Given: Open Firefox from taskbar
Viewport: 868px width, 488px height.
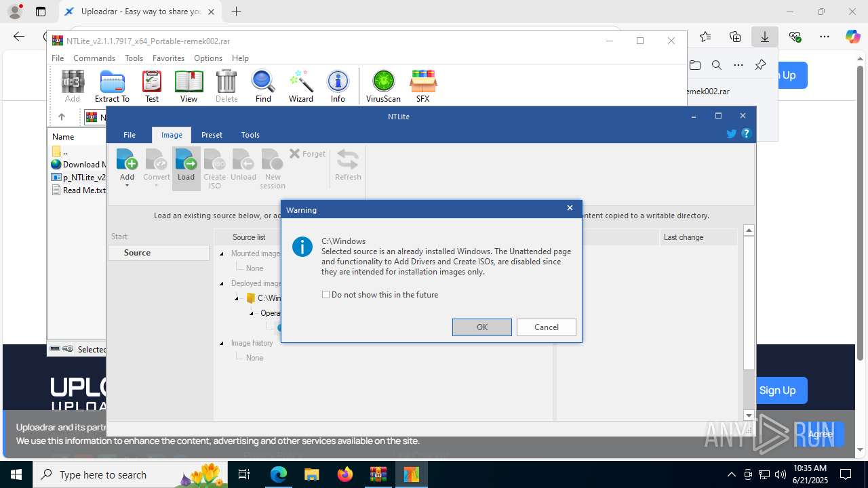Looking at the screenshot, I should pos(345,474).
